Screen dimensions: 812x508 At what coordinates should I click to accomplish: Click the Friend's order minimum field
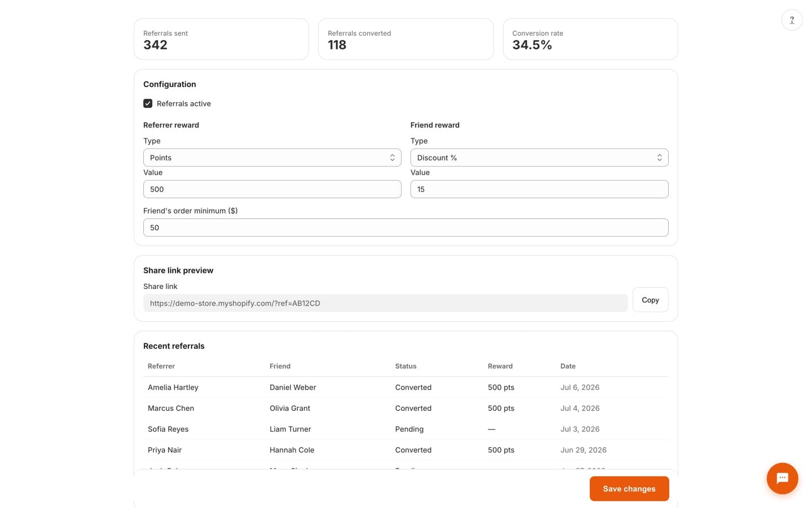coord(406,227)
